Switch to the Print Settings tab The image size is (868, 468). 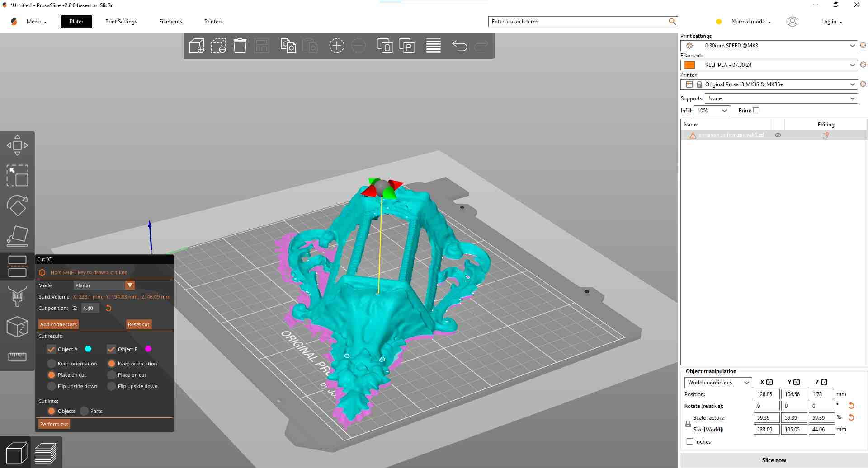point(121,22)
